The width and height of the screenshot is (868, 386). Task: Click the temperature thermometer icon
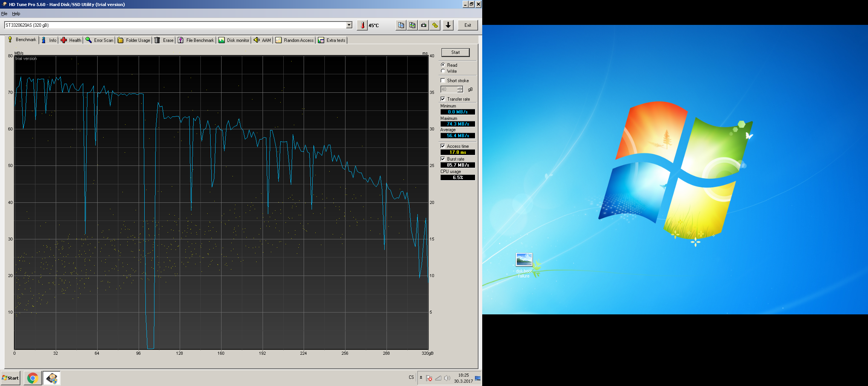pyautogui.click(x=362, y=25)
